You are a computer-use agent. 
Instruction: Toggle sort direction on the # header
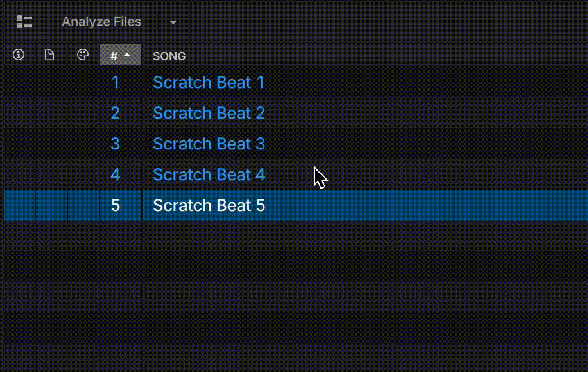[121, 55]
